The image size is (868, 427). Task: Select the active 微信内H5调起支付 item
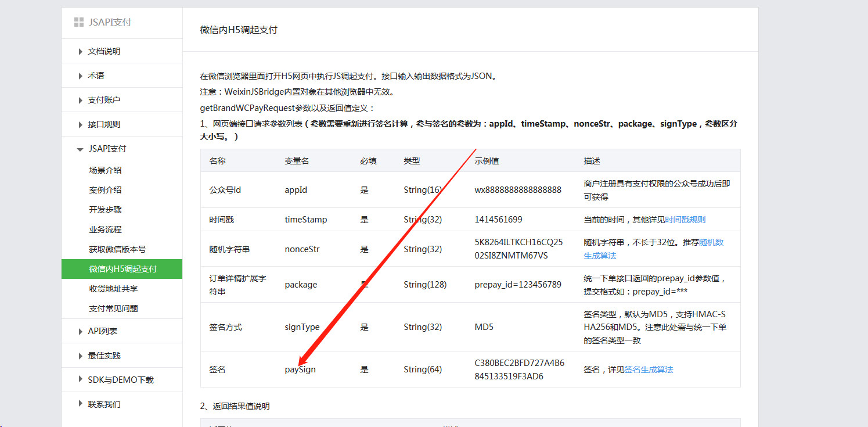click(122, 269)
